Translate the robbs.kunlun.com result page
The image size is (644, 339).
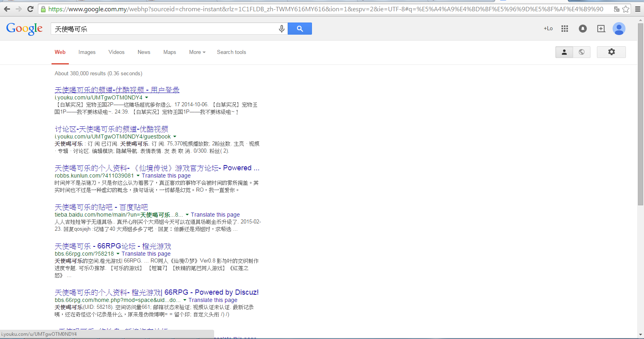click(x=166, y=176)
